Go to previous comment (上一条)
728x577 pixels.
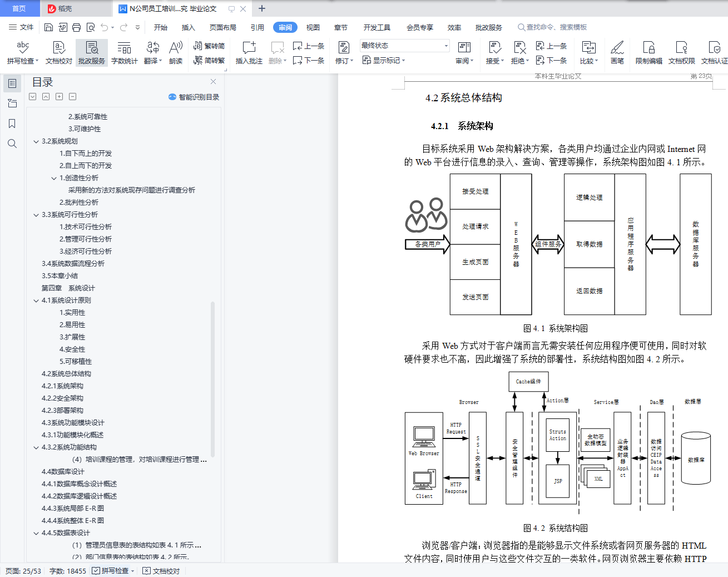coord(309,46)
